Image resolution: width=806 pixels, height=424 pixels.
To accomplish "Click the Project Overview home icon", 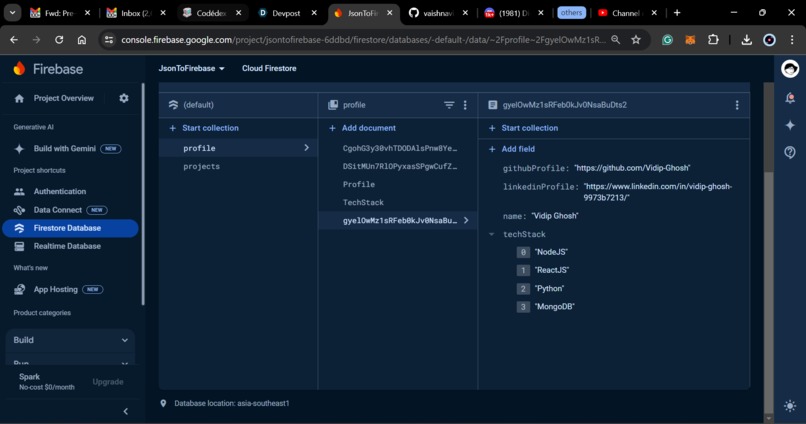I will pos(20,98).
